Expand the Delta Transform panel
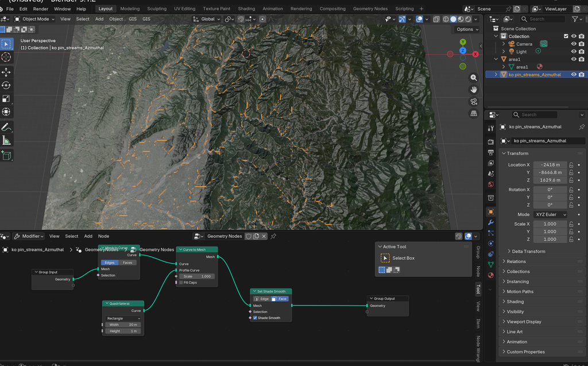This screenshot has height=366, width=588. pos(528,252)
